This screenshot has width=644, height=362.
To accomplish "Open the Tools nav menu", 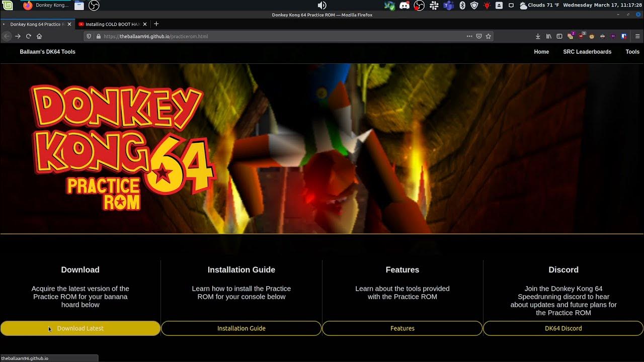I will pos(632,52).
